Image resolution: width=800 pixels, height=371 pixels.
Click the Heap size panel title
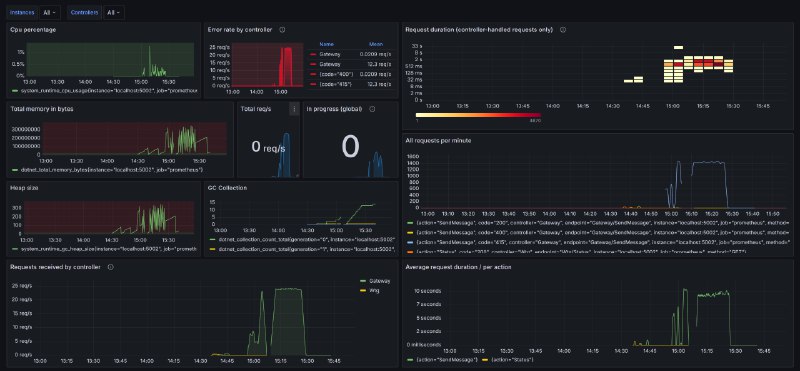point(24,188)
